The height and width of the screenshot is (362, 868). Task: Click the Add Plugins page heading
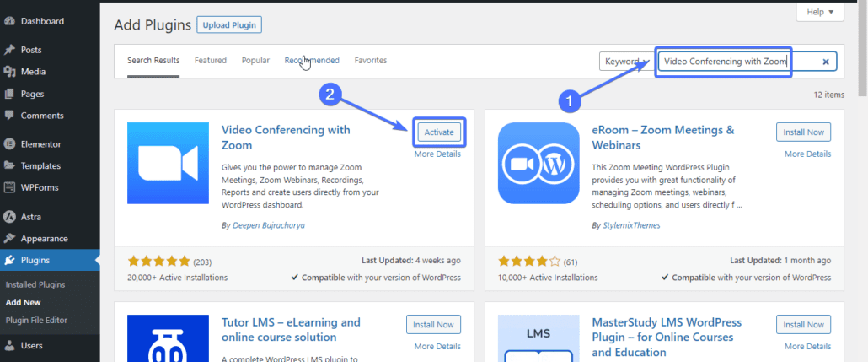[153, 25]
